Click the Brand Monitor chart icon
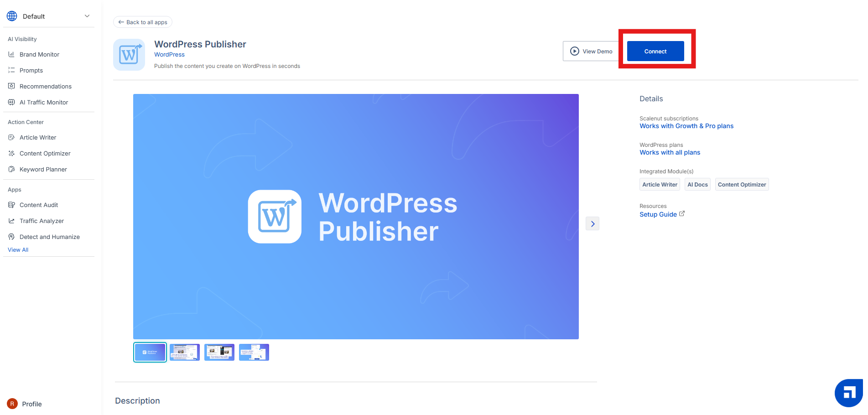The image size is (868, 415). [11, 54]
